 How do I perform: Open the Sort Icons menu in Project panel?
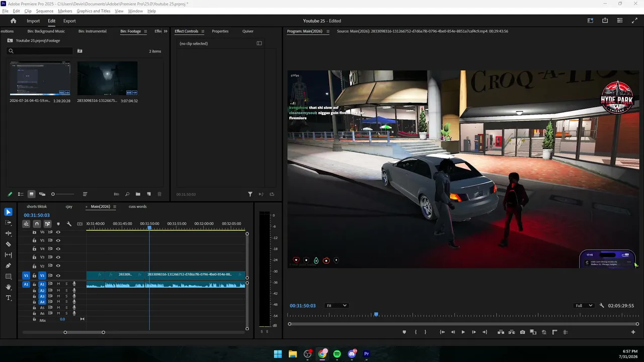[x=85, y=194]
